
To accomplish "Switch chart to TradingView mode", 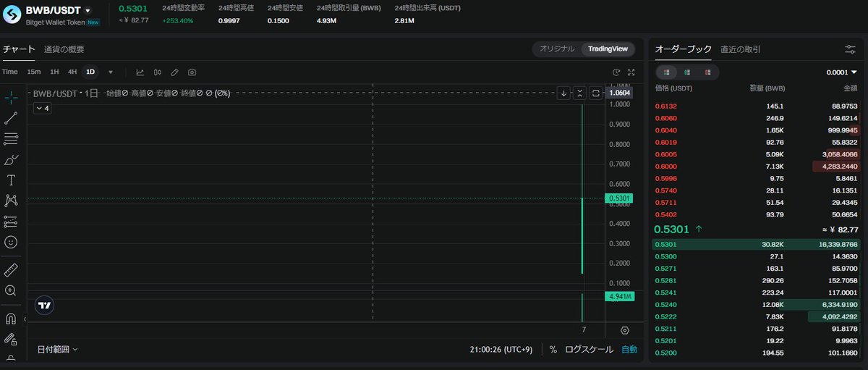I will coord(608,49).
